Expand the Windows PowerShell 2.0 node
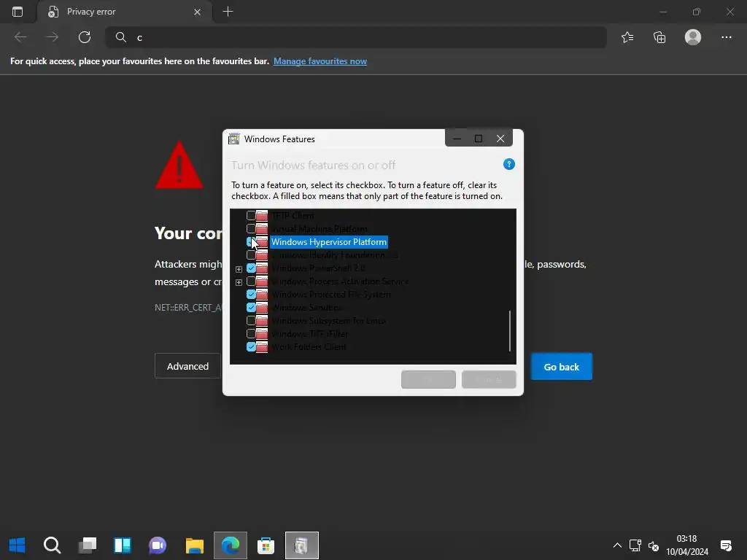This screenshot has height=560, width=747. coord(239,269)
